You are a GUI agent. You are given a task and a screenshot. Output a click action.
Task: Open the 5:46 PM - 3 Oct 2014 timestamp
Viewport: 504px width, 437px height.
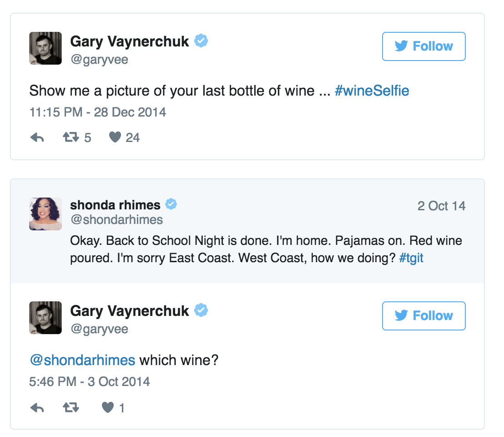90,381
